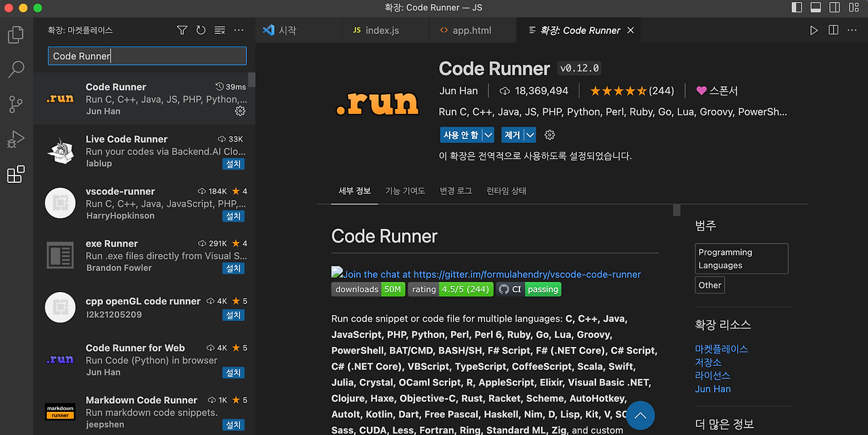Click the extension list scrollbar
This screenshot has height=435, width=868.
(252, 80)
